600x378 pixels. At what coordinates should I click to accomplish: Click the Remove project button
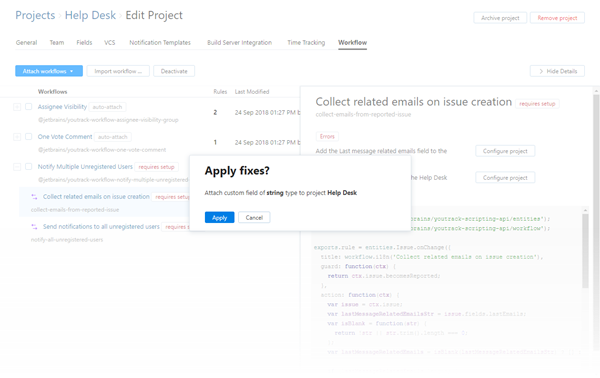[x=557, y=18]
